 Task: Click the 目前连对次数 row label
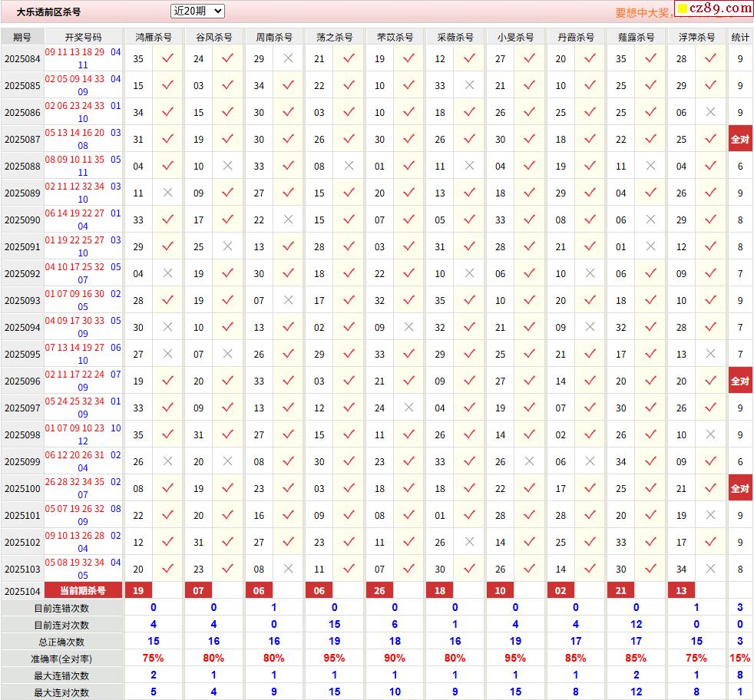pos(61,625)
